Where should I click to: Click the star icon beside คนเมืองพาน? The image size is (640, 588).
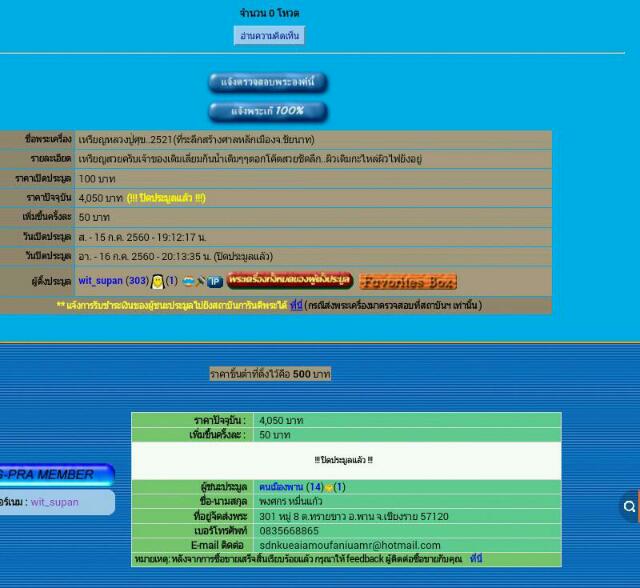click(328, 487)
